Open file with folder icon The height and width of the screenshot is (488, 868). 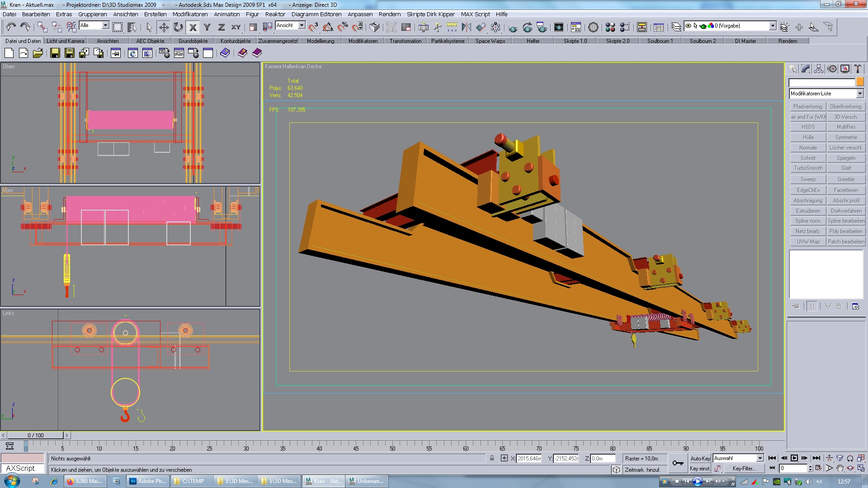38,53
